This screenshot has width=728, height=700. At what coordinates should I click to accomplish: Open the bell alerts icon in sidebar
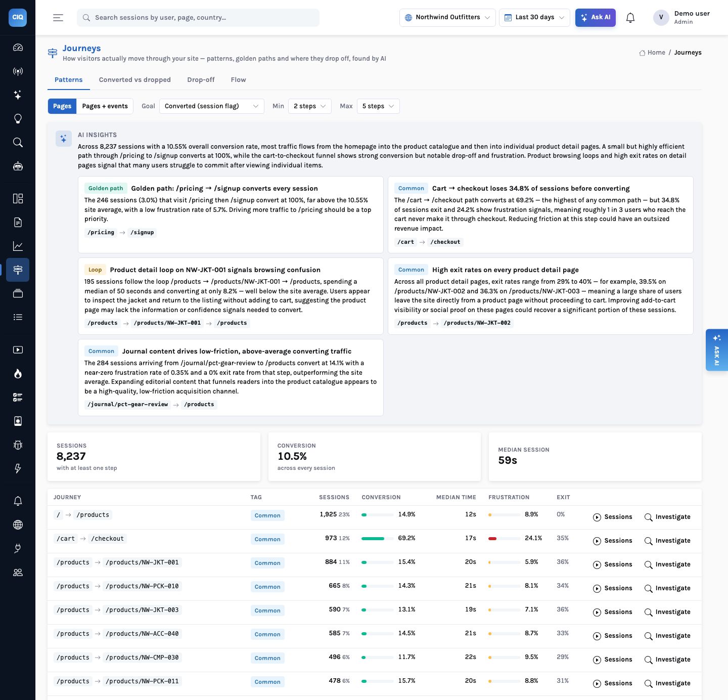click(18, 501)
